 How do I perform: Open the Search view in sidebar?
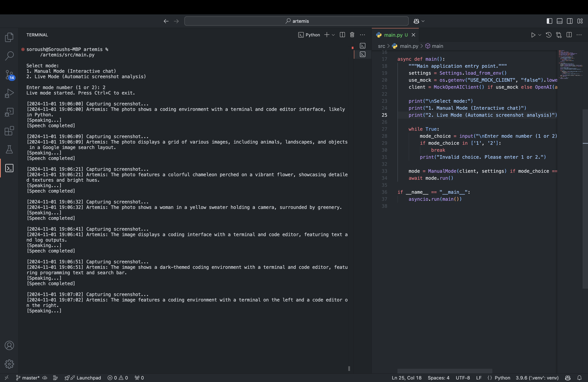click(x=9, y=56)
